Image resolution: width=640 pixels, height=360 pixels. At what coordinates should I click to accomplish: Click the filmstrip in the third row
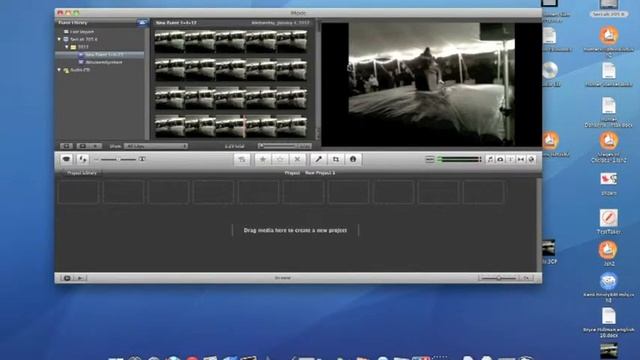[x=231, y=99]
